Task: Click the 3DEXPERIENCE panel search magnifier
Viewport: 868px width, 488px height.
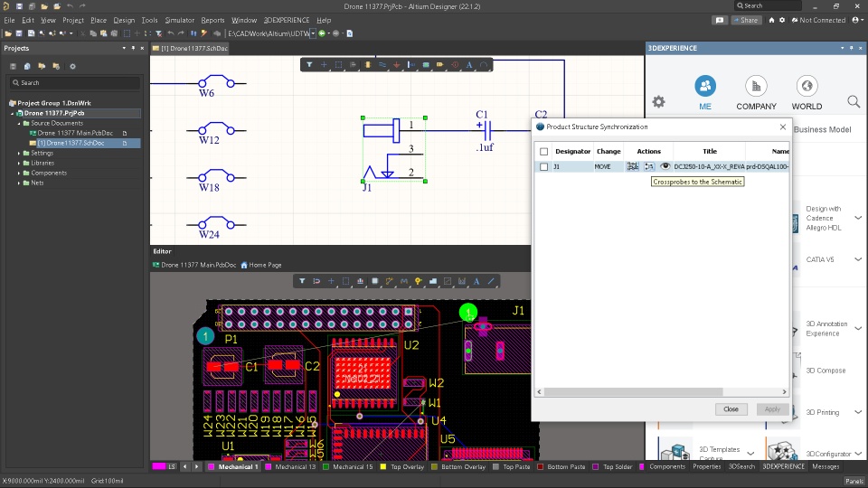Action: click(x=853, y=102)
